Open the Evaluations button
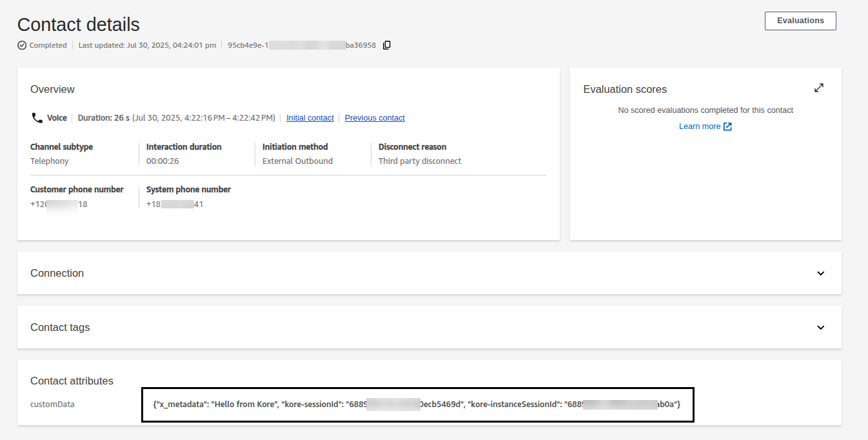Screen dimensions: 868x440 (x=800, y=21)
